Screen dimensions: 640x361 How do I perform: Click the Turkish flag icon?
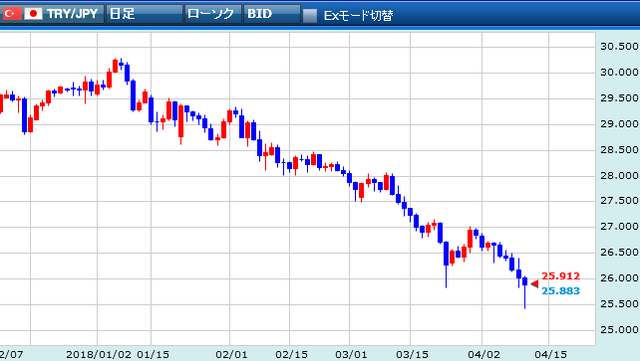[11, 14]
